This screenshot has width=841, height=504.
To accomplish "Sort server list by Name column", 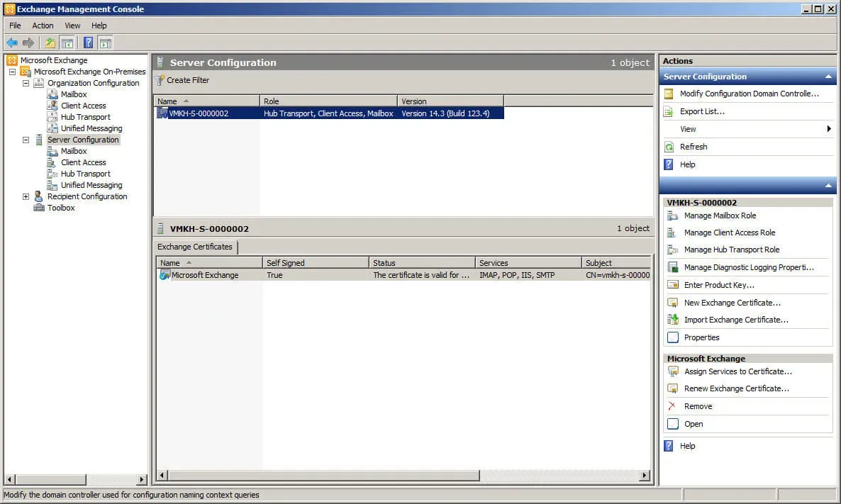I will 206,101.
